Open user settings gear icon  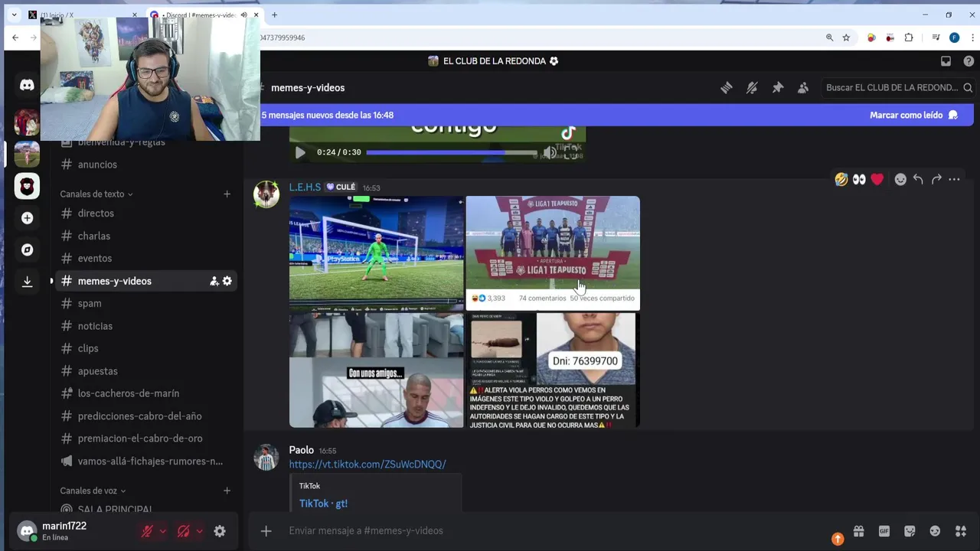(220, 531)
